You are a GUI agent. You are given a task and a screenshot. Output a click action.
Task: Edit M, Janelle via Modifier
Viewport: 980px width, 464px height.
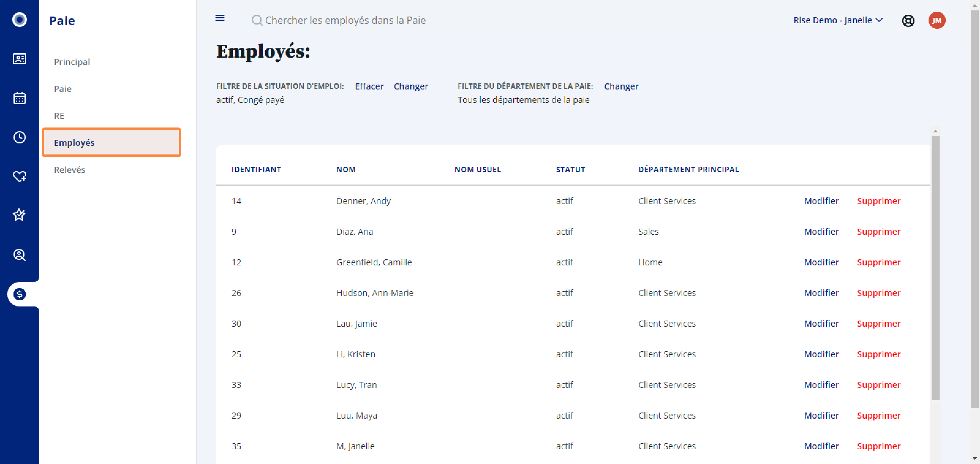pos(821,446)
